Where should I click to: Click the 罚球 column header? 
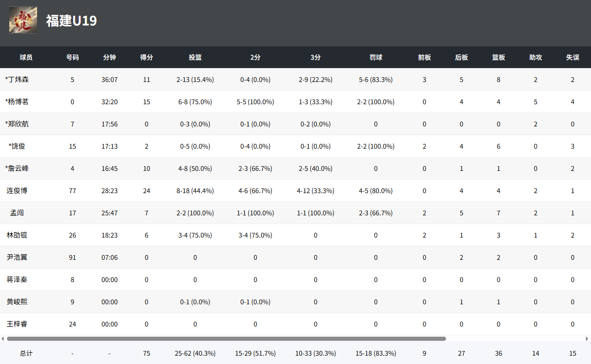[x=376, y=57]
